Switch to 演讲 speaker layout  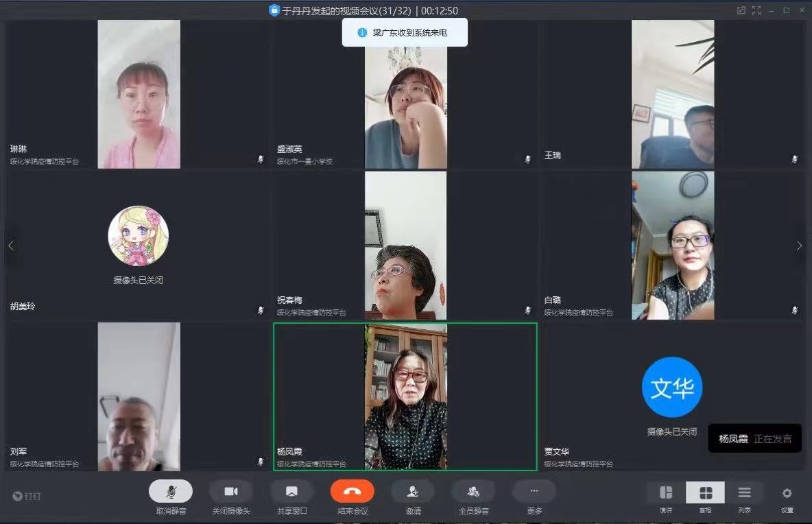click(x=666, y=492)
